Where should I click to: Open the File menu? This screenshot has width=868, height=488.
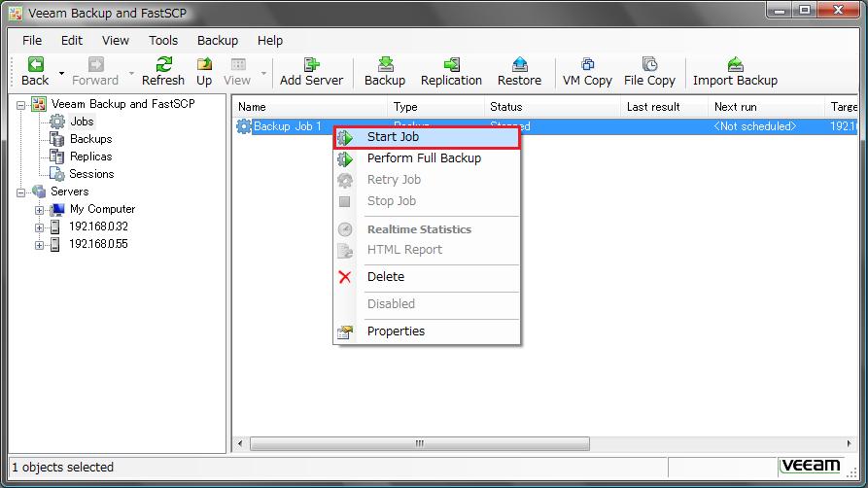pos(32,41)
